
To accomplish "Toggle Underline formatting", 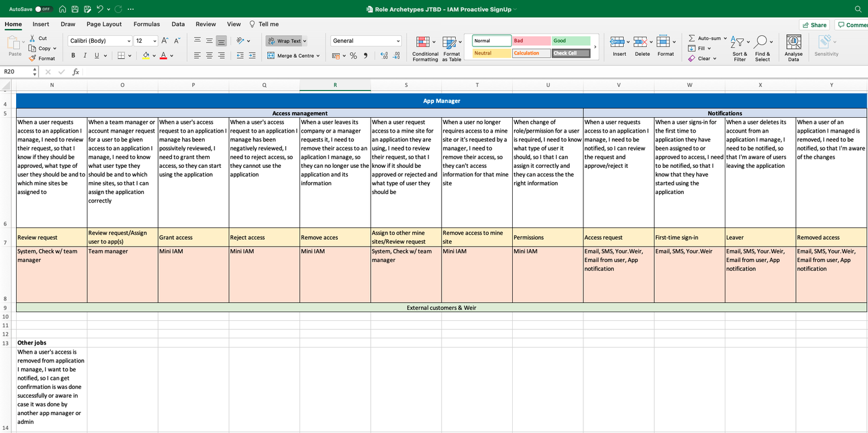I will pyautogui.click(x=97, y=55).
